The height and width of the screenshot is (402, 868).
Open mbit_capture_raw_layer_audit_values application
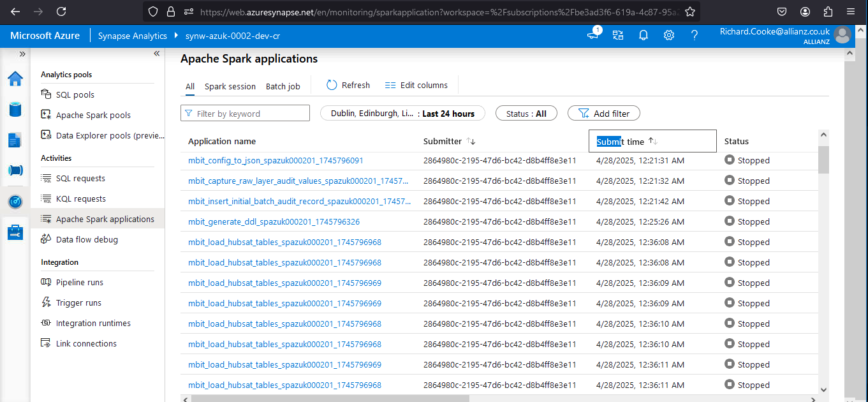pyautogui.click(x=298, y=181)
